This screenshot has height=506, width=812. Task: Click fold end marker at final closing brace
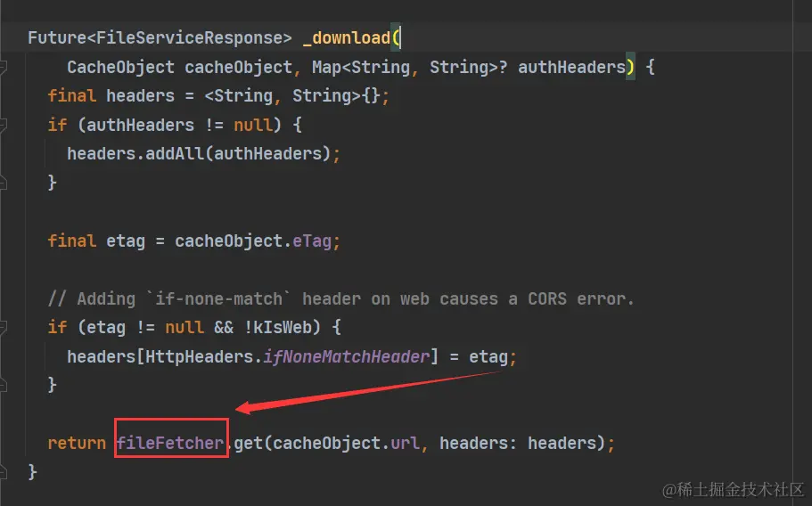[x=2, y=471]
